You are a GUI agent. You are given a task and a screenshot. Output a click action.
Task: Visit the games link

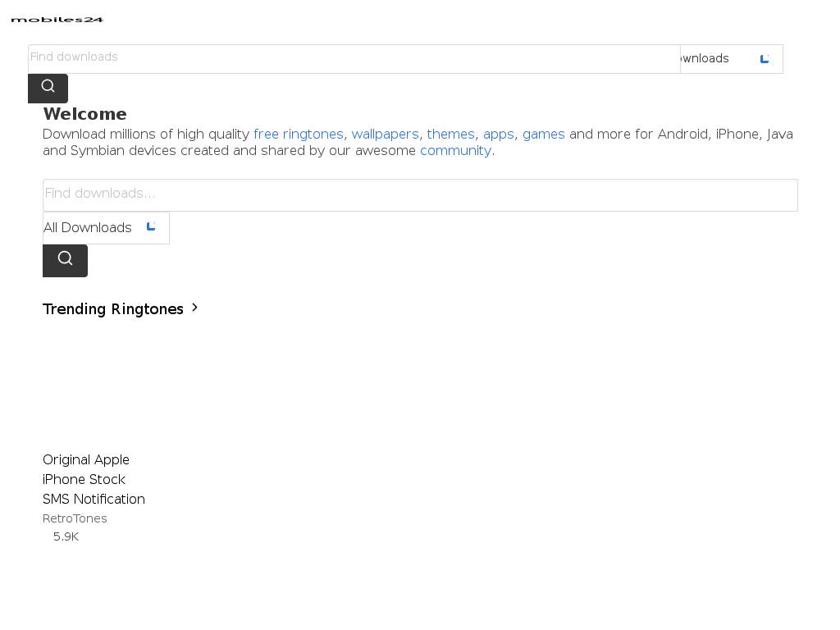tap(543, 135)
